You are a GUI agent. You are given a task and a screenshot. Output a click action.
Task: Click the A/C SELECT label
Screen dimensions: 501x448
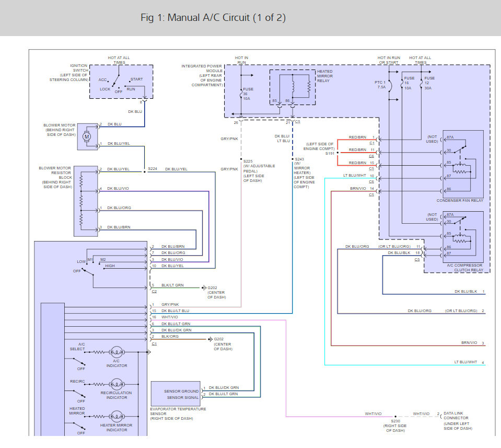tap(77, 347)
